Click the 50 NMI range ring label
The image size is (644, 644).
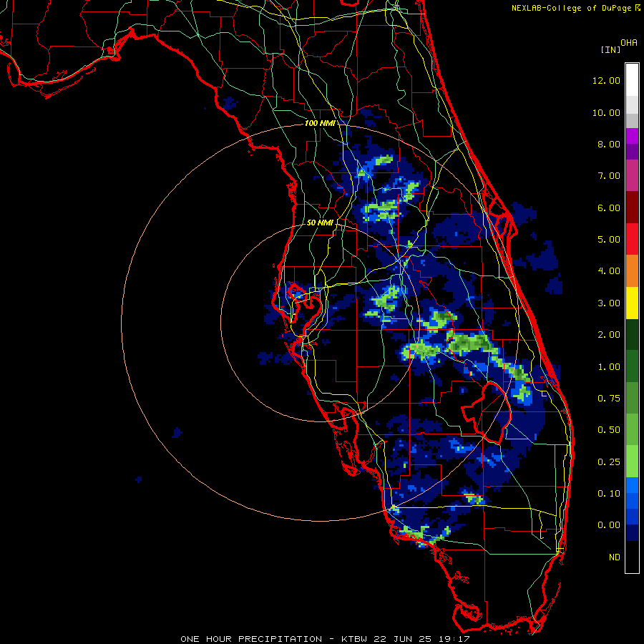coord(320,223)
